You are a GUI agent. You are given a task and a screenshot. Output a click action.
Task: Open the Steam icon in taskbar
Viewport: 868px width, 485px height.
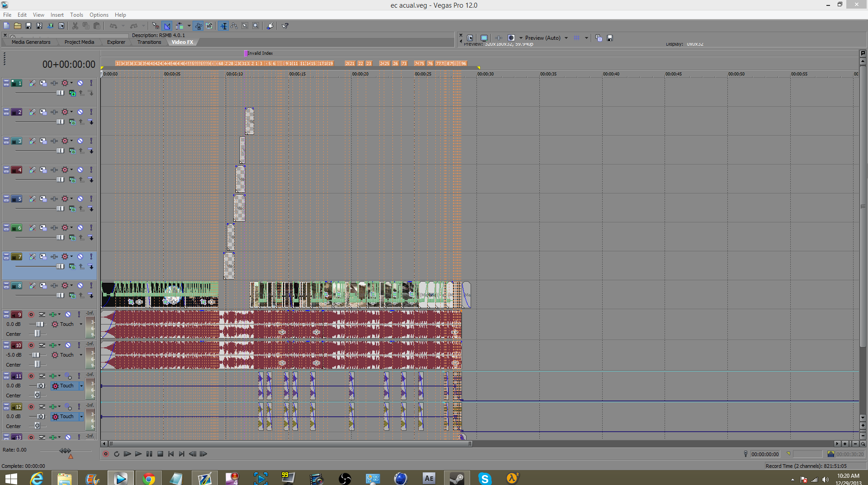tap(457, 478)
